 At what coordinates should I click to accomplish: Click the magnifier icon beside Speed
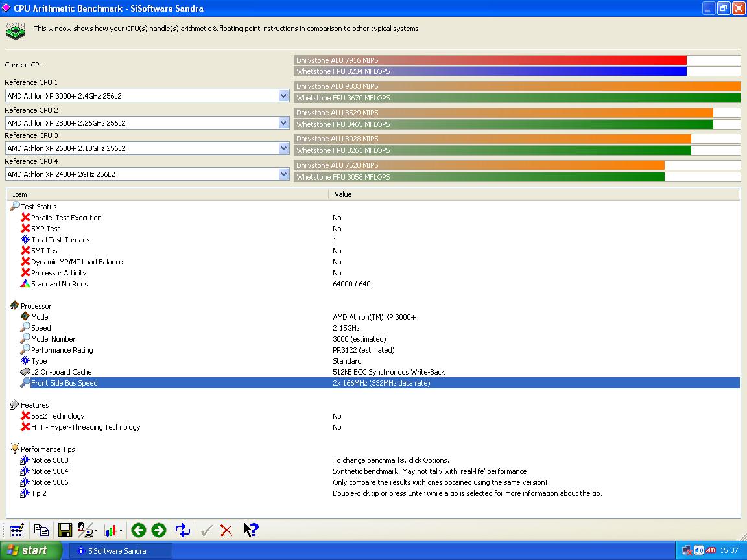[x=25, y=327]
